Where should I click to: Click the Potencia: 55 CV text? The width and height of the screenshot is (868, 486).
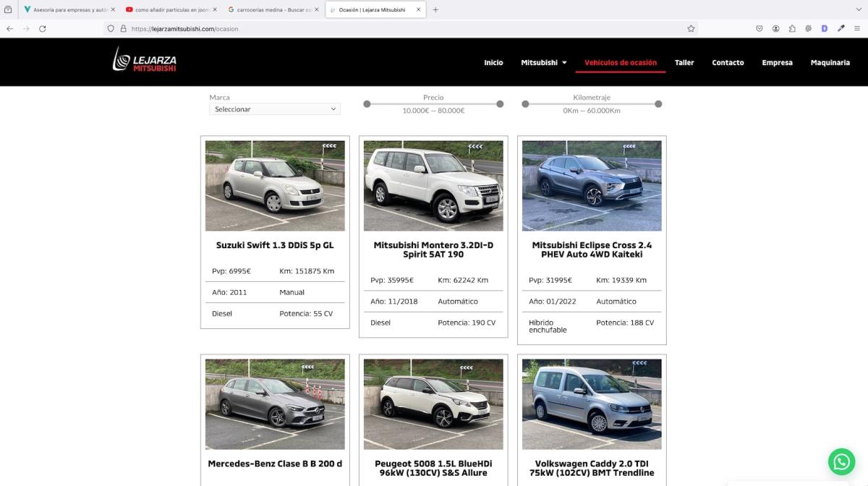(x=306, y=314)
